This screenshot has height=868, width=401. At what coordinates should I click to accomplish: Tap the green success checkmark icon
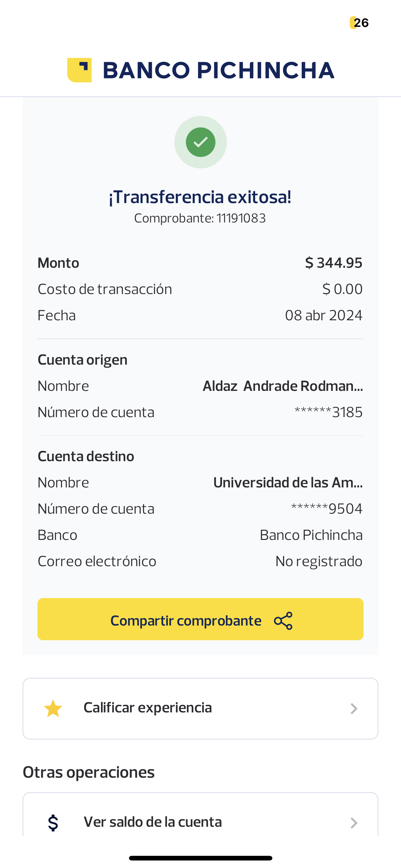coord(201,142)
